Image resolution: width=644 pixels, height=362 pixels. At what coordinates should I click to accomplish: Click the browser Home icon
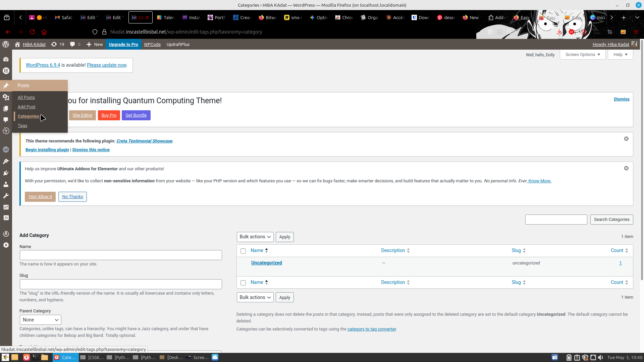[44, 32]
